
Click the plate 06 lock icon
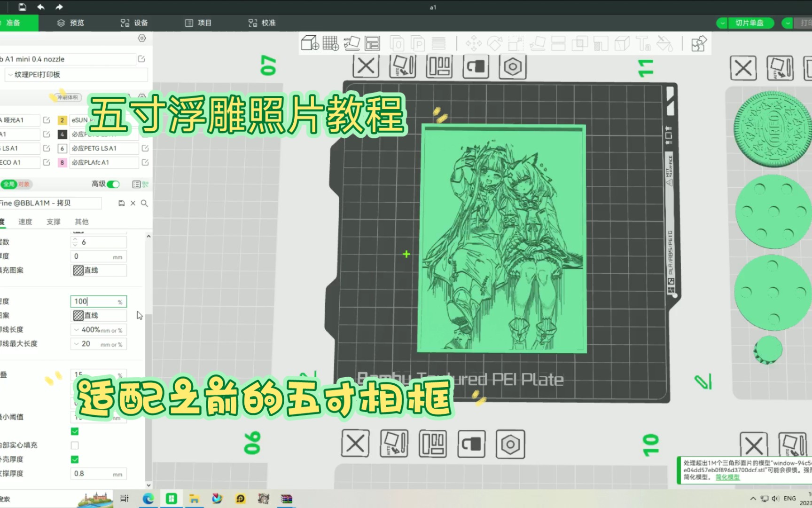(471, 444)
